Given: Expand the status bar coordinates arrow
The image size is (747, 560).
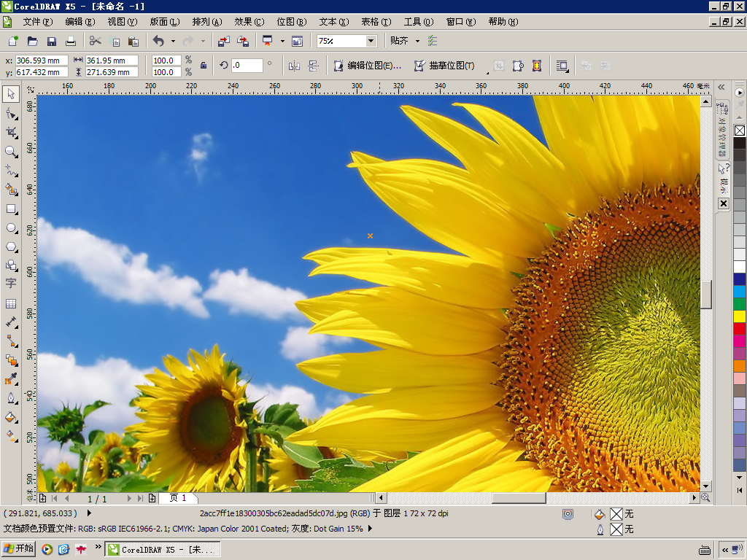Looking at the screenshot, I should (x=89, y=513).
